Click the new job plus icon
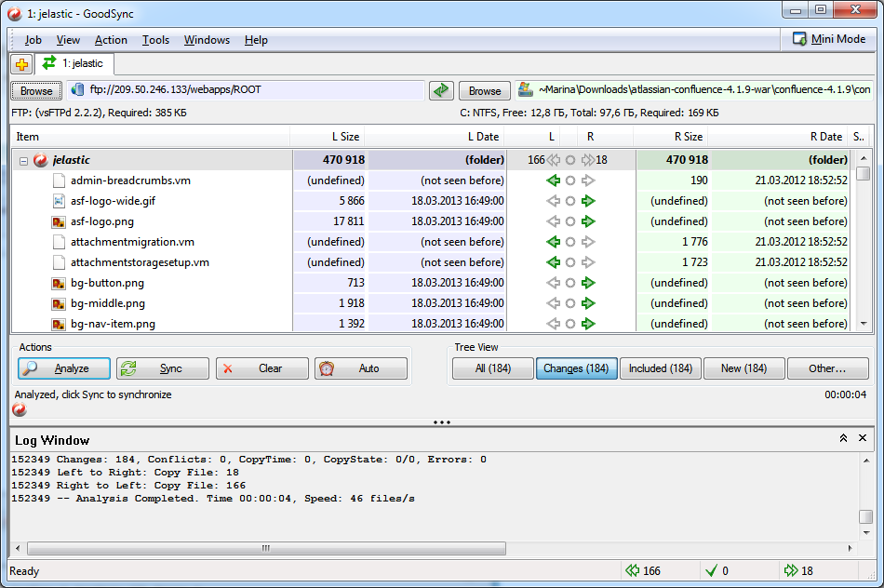Image resolution: width=884 pixels, height=588 pixels. coord(22,64)
